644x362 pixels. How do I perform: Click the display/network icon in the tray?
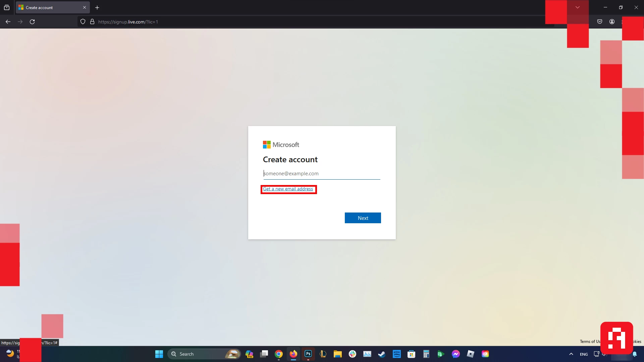(596, 354)
